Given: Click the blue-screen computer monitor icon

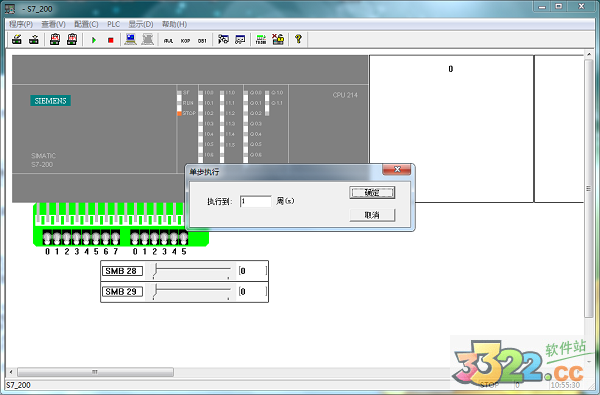Looking at the screenshot, I should pos(130,39).
